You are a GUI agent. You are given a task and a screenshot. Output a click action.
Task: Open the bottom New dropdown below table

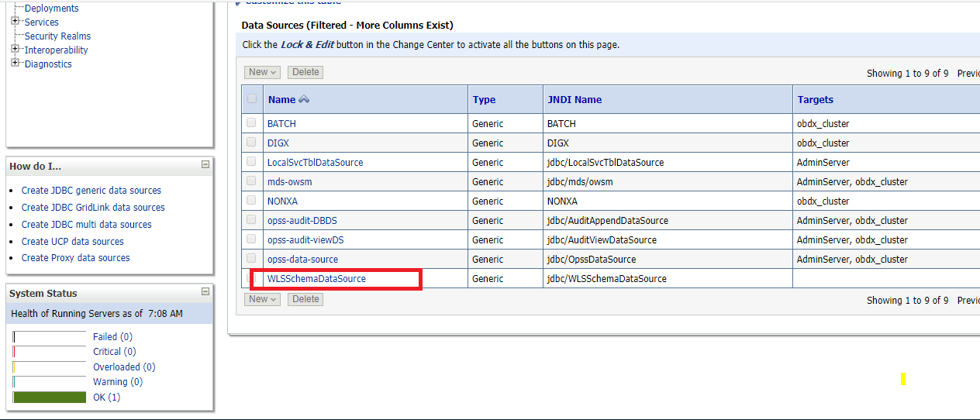click(x=263, y=299)
